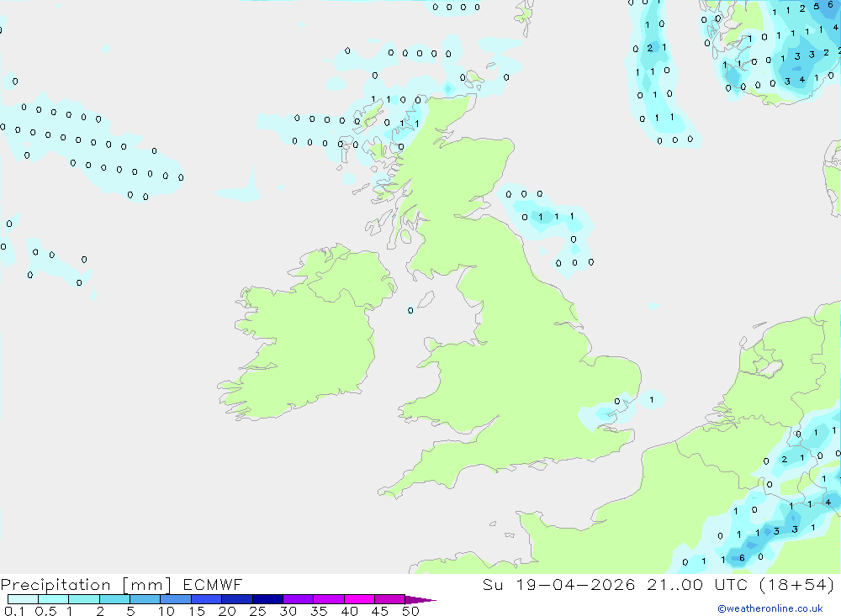Select the 'Precipitation [mm]' title text
The width and height of the screenshot is (841, 616).
[86, 585]
